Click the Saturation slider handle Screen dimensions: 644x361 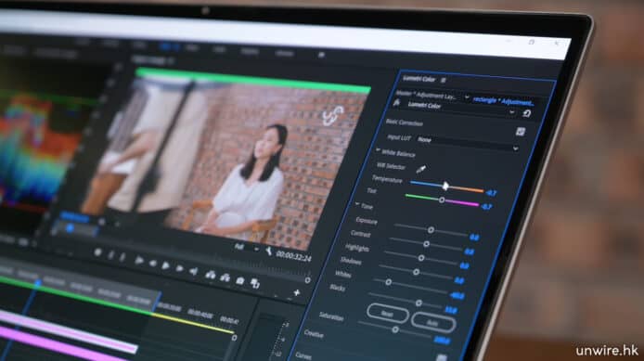tap(395, 329)
